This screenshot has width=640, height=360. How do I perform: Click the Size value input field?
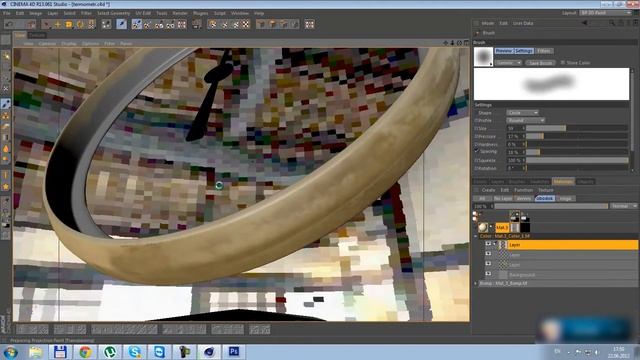tap(515, 128)
